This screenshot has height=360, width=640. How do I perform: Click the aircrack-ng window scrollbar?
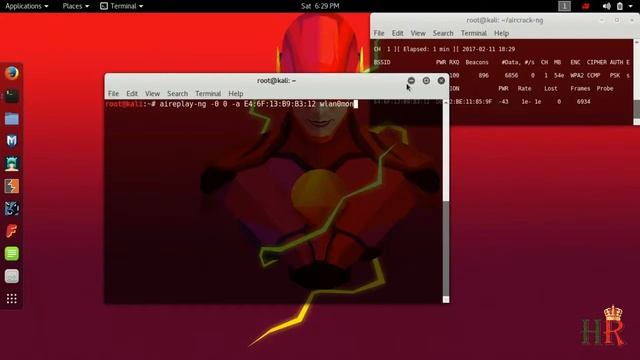click(x=636, y=82)
